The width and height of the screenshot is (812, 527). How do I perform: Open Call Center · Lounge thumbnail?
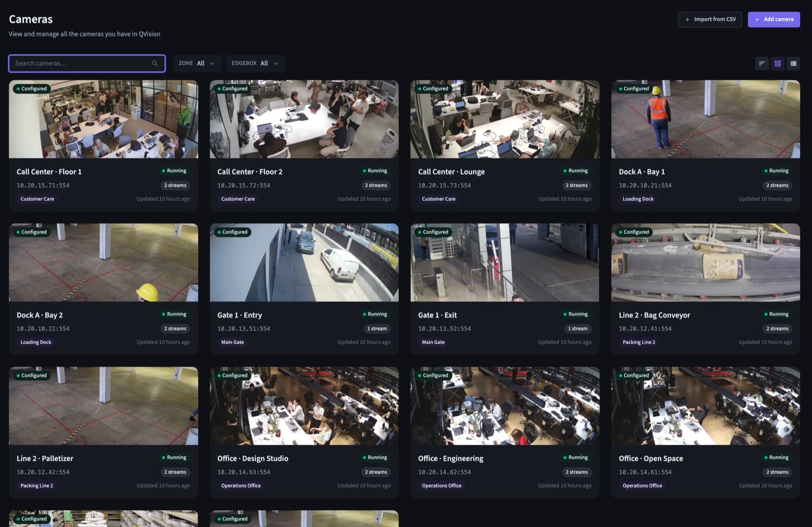click(505, 119)
